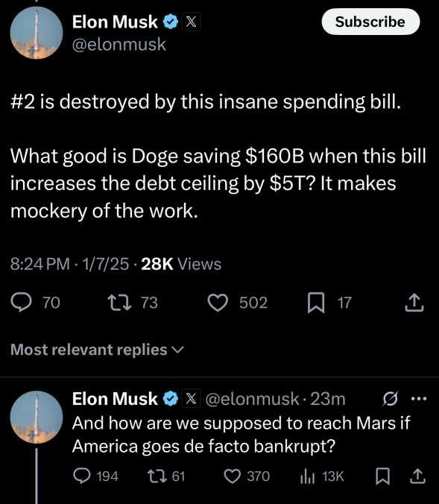Screen dimensions: 439x504
Task: Open Elon Musk's profile picture at top
Action: (37, 33)
